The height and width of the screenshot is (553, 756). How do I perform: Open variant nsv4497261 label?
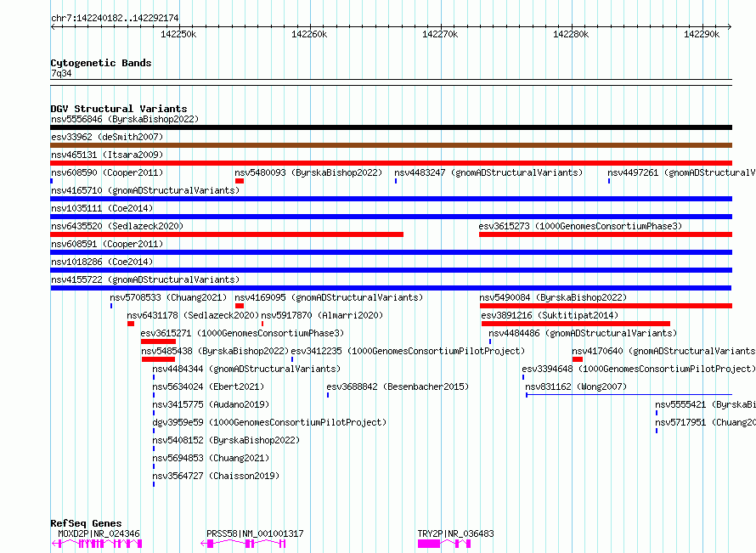pos(681,172)
